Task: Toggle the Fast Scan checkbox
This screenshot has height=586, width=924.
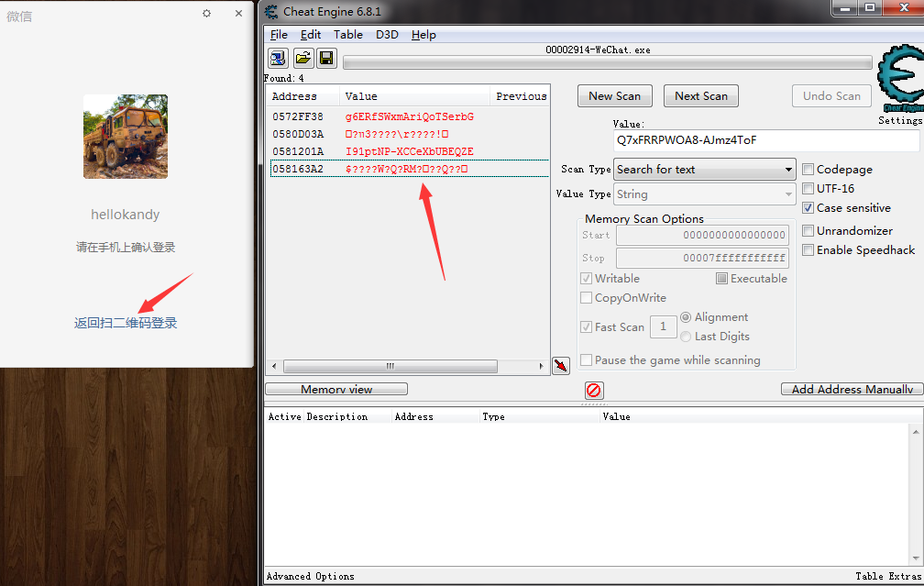Action: [587, 326]
